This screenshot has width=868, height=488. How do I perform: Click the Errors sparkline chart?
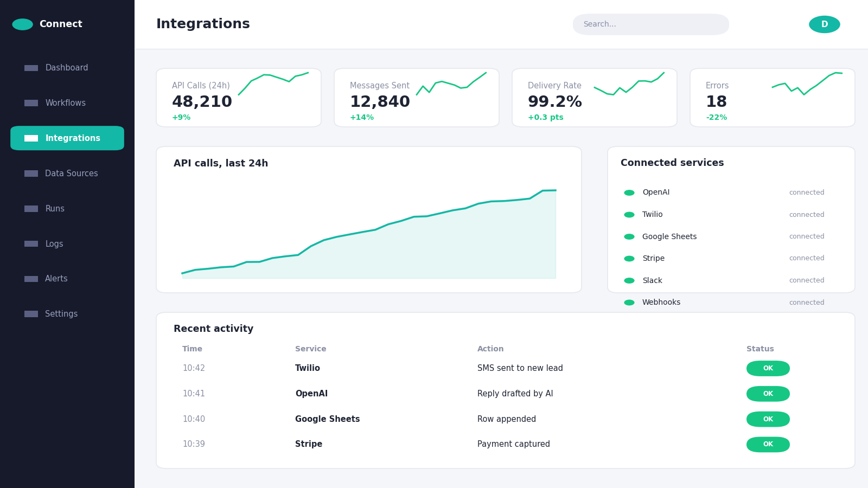tap(807, 84)
